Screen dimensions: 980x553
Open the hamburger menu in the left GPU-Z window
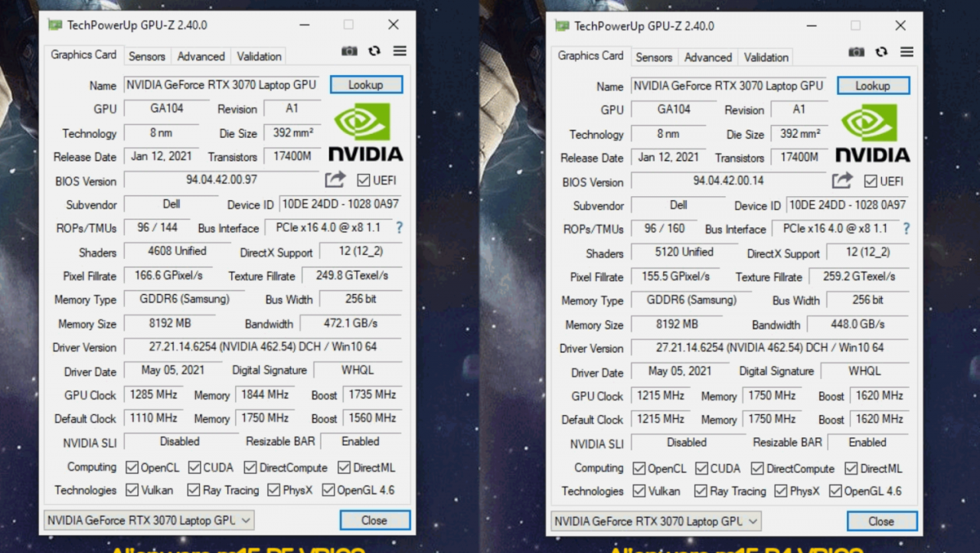click(400, 51)
